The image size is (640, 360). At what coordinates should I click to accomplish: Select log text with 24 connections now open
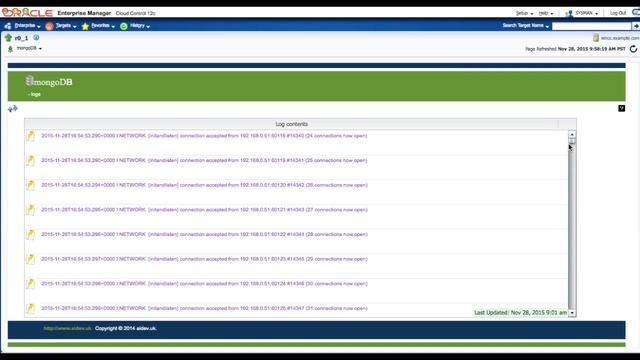coord(204,136)
